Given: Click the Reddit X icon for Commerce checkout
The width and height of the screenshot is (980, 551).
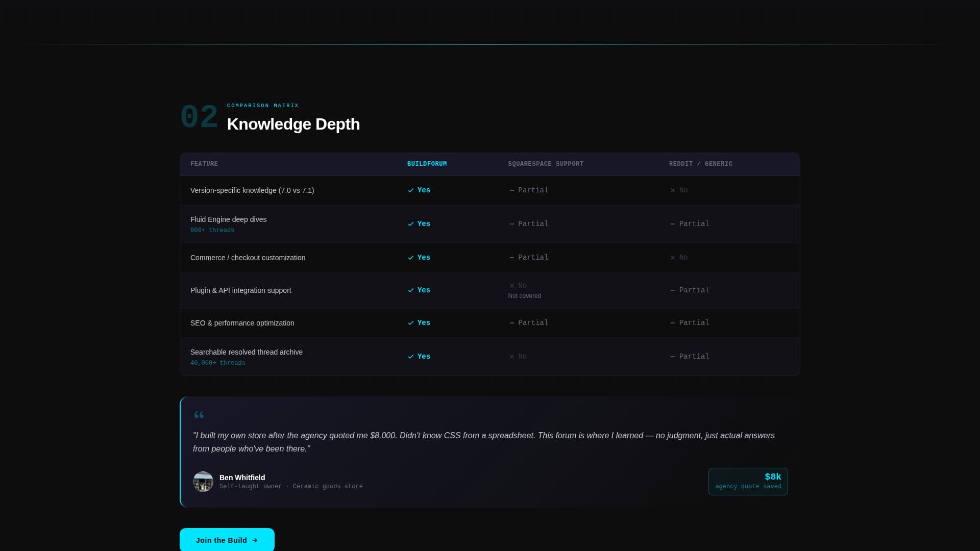Looking at the screenshot, I should pyautogui.click(x=673, y=258).
